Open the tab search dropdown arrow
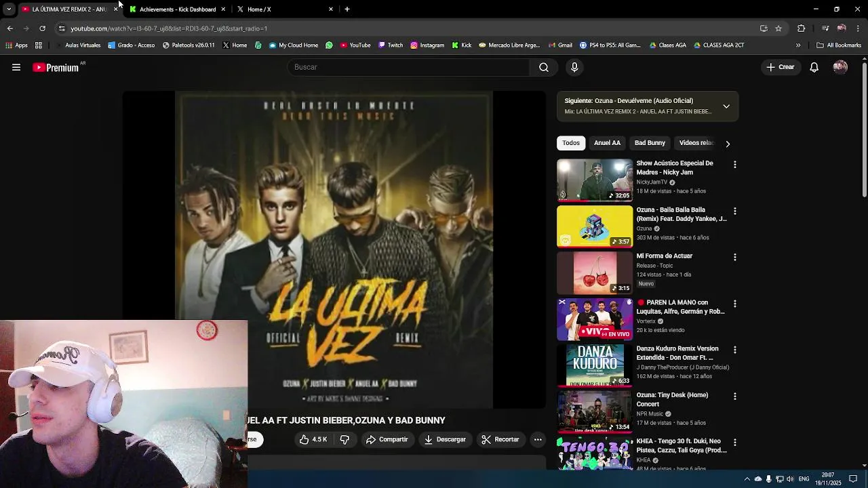Viewport: 868px width, 488px height. [9, 9]
